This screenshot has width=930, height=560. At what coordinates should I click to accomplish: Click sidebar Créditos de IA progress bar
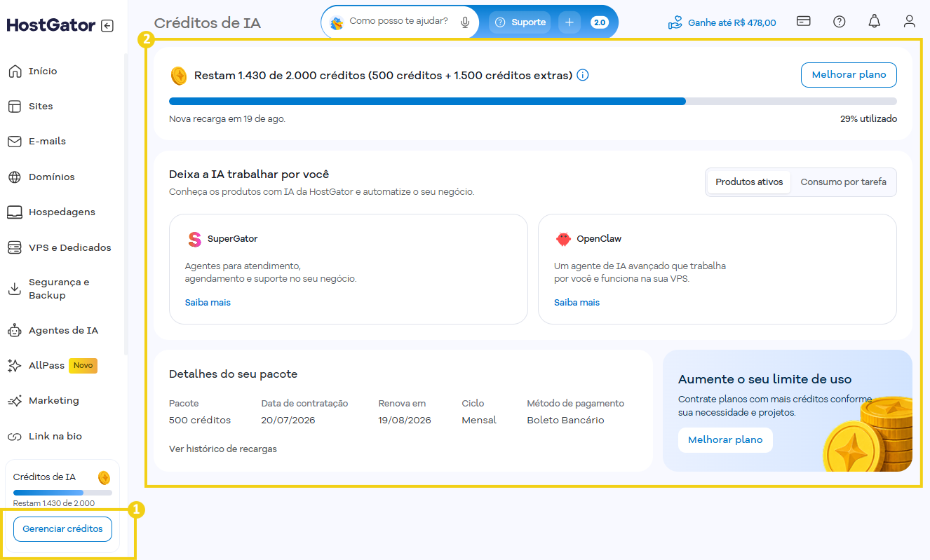(62, 493)
